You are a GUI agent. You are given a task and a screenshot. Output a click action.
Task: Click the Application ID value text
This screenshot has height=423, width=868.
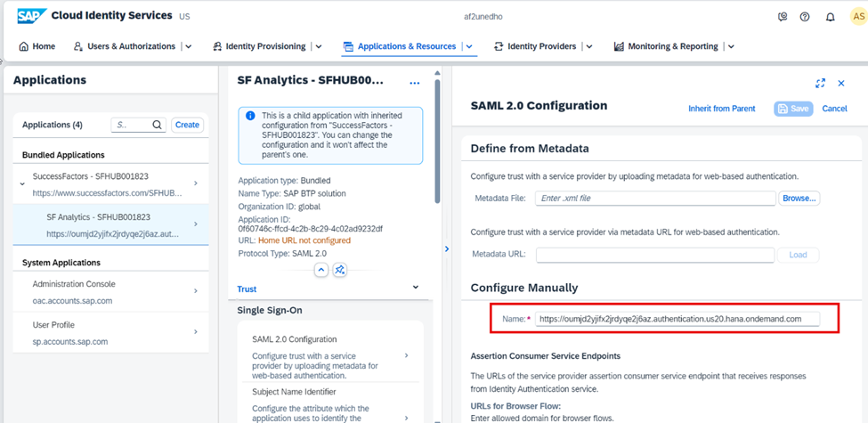pyautogui.click(x=311, y=228)
